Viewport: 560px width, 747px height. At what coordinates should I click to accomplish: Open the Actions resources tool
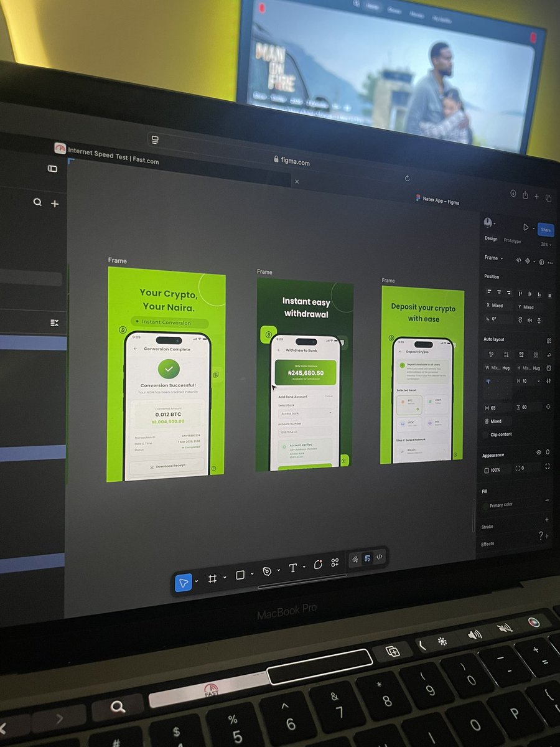coord(335,562)
